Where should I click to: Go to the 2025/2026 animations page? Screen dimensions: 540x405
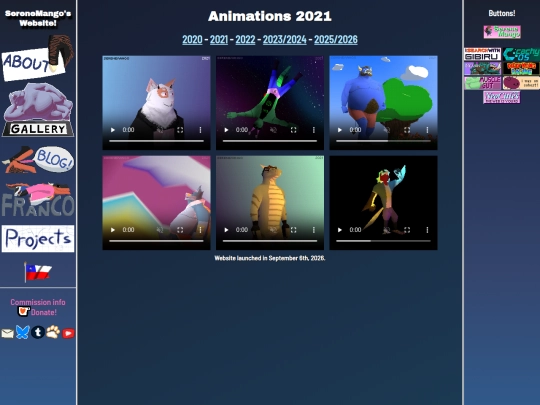click(x=336, y=40)
